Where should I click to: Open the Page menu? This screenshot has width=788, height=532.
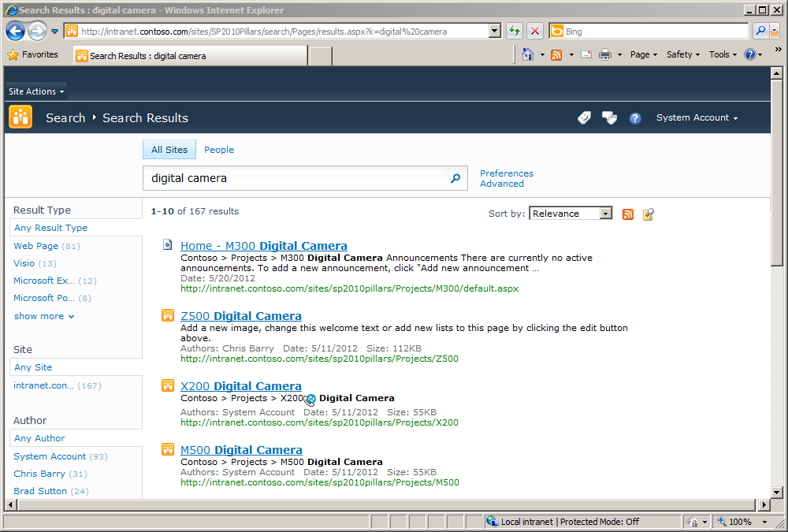pyautogui.click(x=643, y=54)
